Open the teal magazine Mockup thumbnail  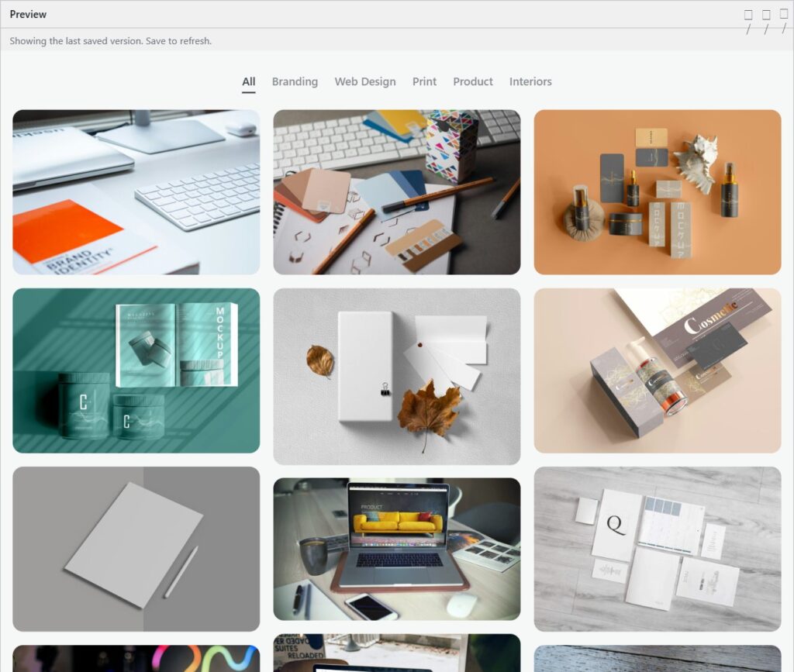pos(136,370)
